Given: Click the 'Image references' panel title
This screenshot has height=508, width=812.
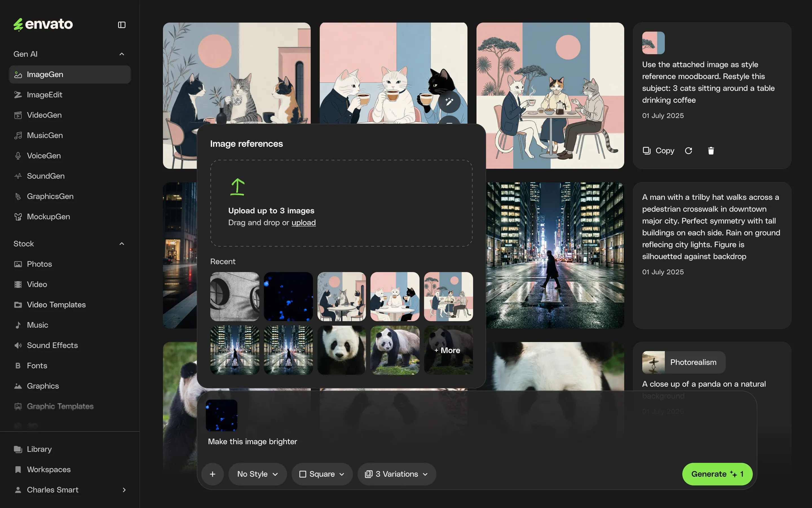Looking at the screenshot, I should (246, 144).
